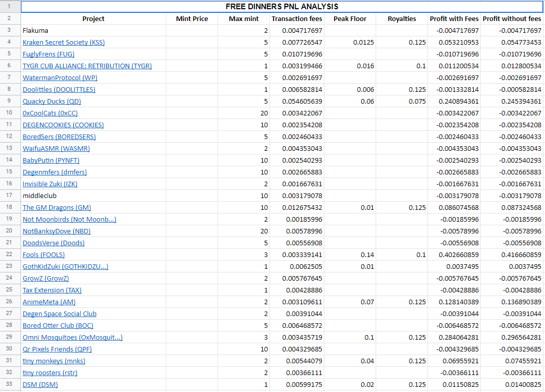Viewport: 545px width, 392px height.
Task: Select the Royalties header cell
Action: click(402, 19)
